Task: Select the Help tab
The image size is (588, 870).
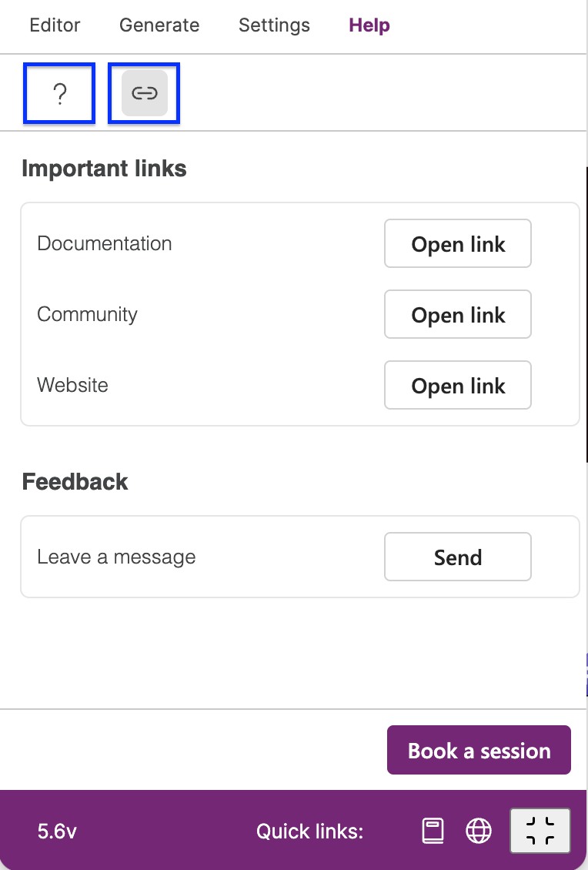Action: coord(369,25)
